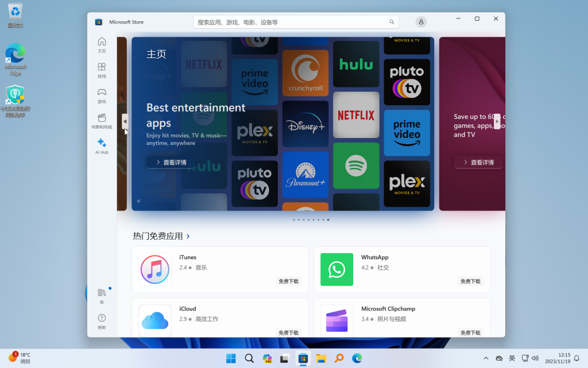This screenshot has width=588, height=368.
Task: Click the iTunes app icon
Action: point(155,269)
